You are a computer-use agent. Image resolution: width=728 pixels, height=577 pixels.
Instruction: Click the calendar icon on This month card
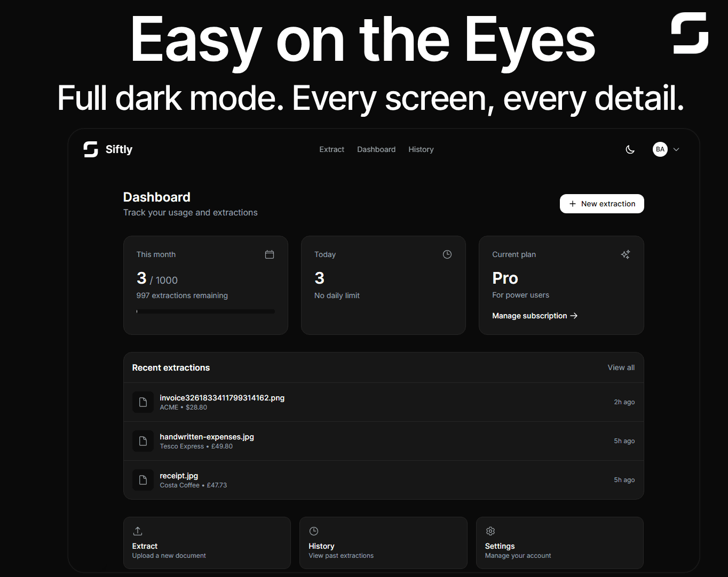[x=270, y=254]
